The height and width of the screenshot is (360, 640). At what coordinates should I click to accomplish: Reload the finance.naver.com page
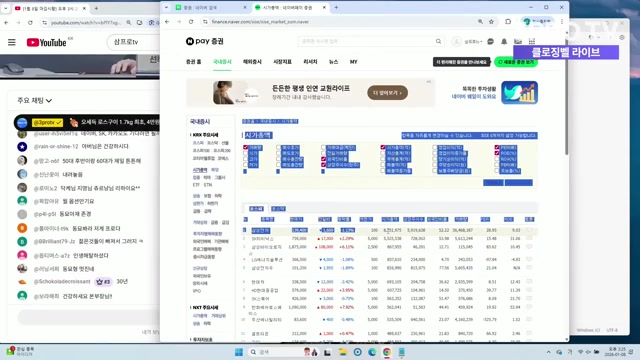[x=191, y=22]
